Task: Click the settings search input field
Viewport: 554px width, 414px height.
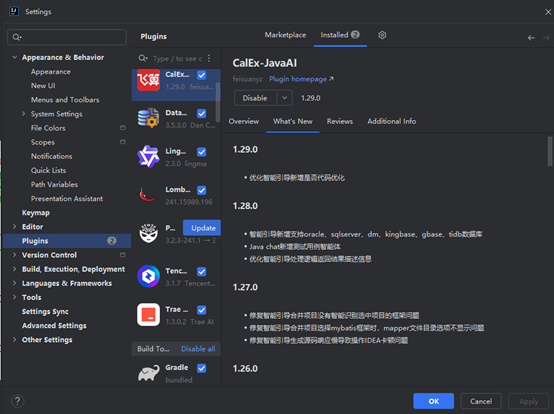Action: [67, 37]
